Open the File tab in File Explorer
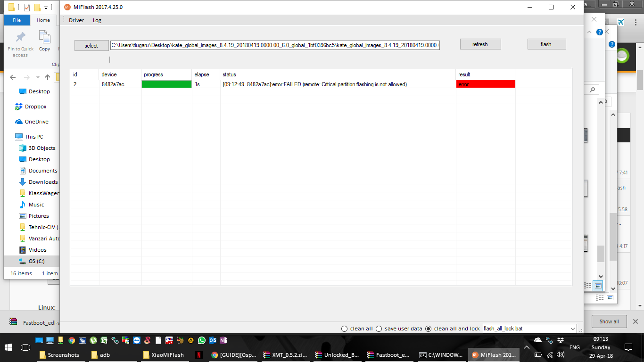The height and width of the screenshot is (362, 644). coord(17,20)
